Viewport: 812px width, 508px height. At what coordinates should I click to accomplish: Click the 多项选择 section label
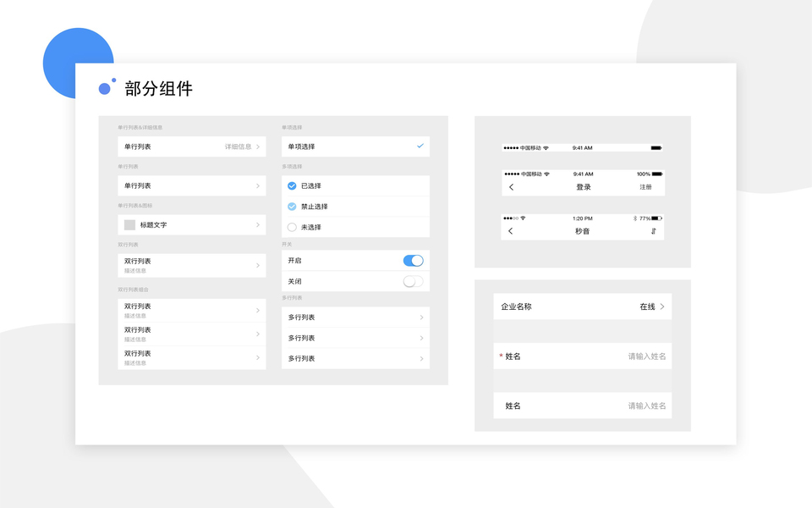[292, 167]
